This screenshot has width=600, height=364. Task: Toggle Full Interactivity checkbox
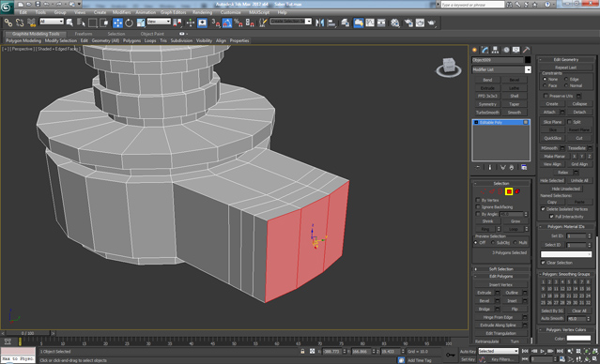pyautogui.click(x=551, y=217)
